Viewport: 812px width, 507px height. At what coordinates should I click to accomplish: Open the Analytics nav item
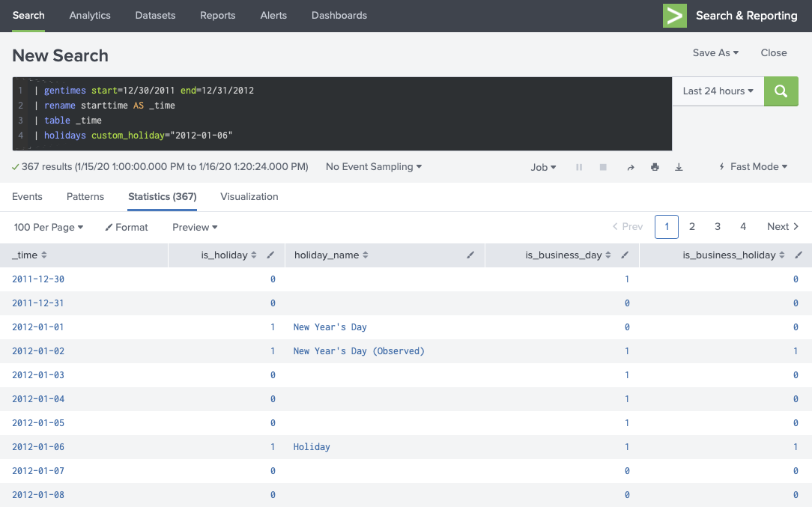point(90,16)
